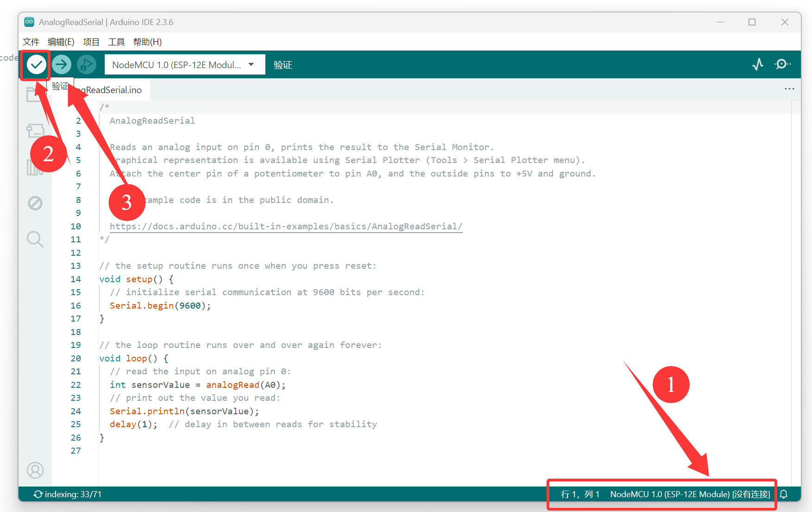Click the Upload arrow button
The height and width of the screenshot is (512, 812).
pyautogui.click(x=61, y=64)
